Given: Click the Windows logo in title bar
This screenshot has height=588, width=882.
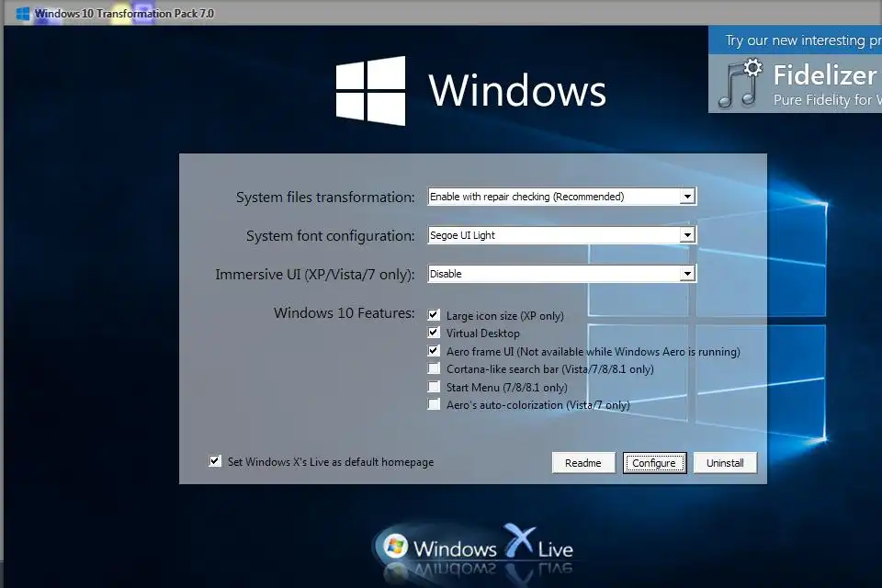Looking at the screenshot, I should click(23, 14).
